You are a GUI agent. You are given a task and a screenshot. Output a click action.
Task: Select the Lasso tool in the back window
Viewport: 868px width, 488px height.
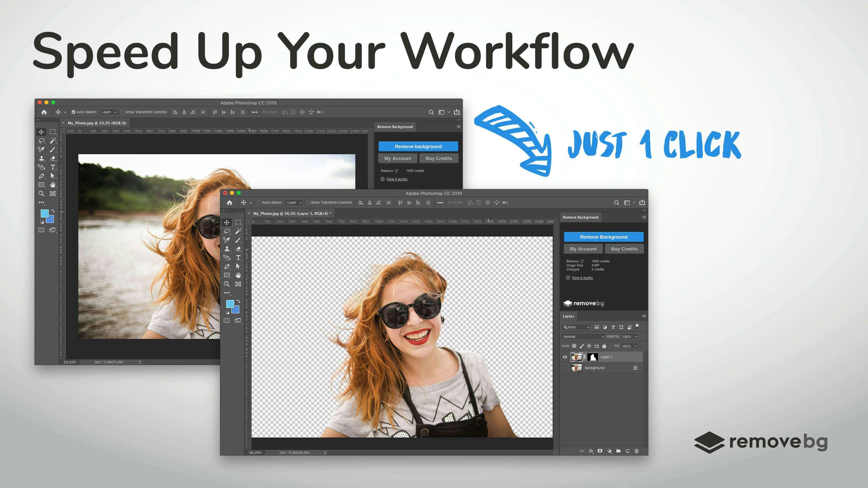(41, 141)
